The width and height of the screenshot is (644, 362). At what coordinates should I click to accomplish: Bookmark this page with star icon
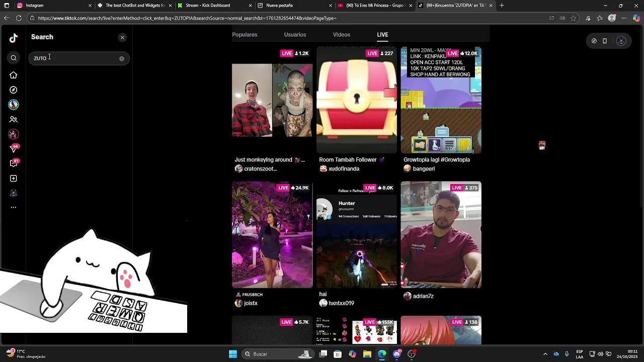click(574, 18)
